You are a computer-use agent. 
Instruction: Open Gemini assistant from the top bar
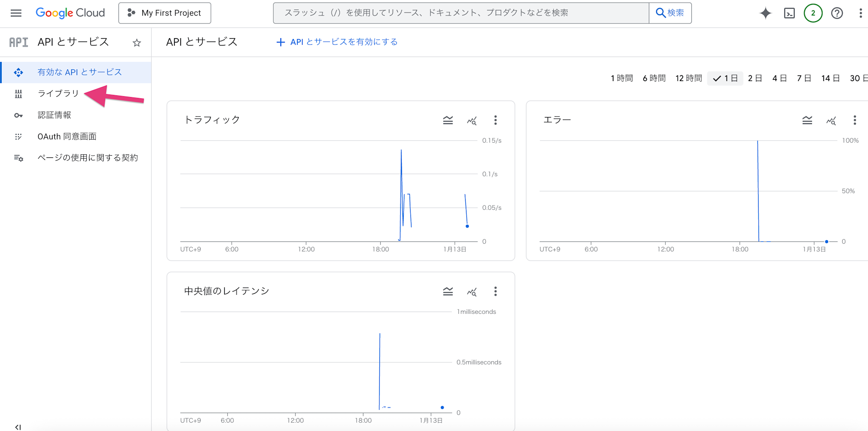pyautogui.click(x=765, y=13)
